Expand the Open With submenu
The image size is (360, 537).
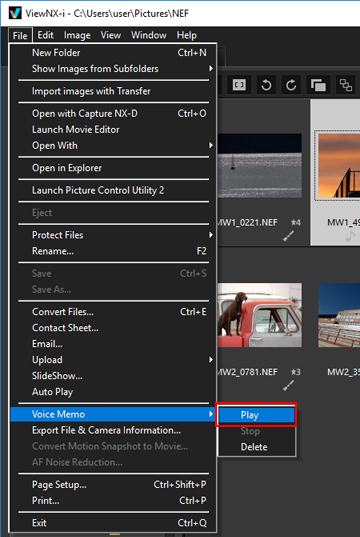[x=113, y=146]
